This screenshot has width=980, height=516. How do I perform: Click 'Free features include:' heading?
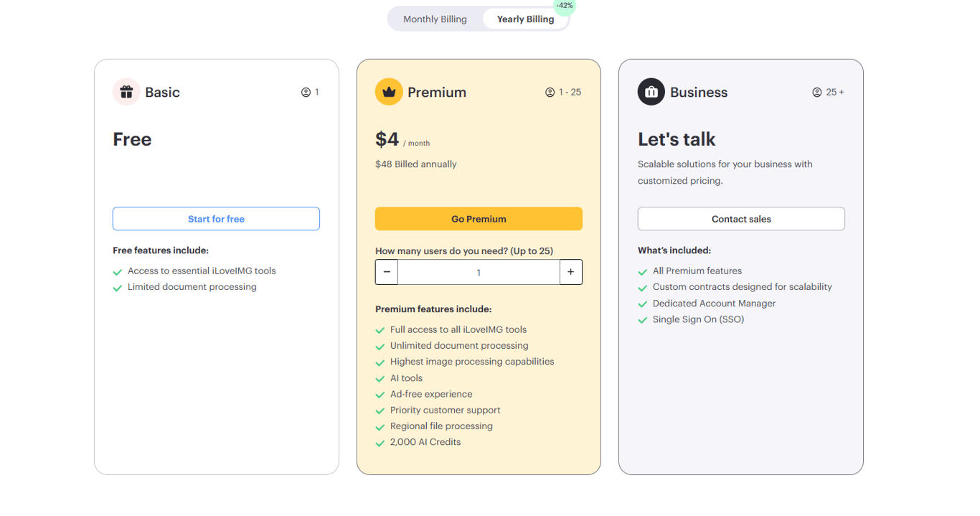161,250
